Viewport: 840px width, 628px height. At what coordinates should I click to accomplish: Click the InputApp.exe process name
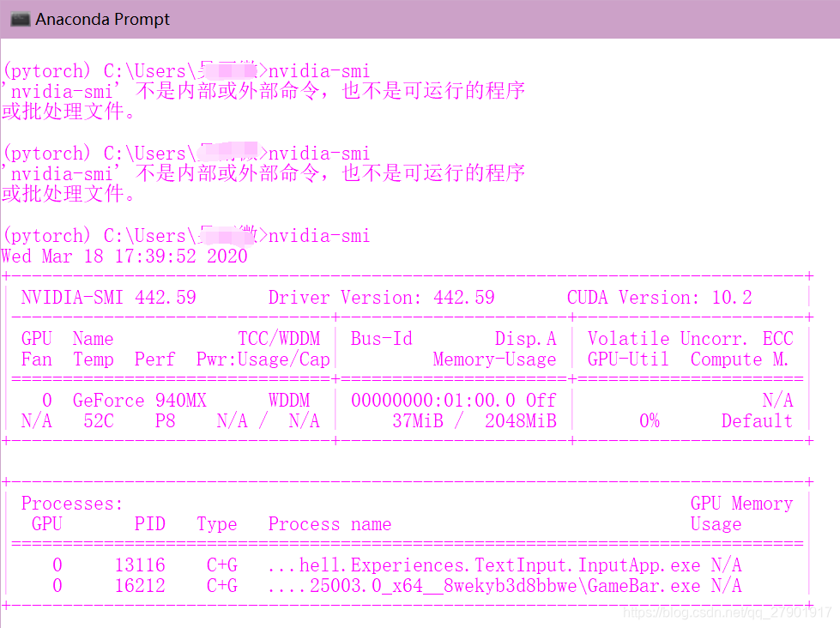[x=484, y=565]
